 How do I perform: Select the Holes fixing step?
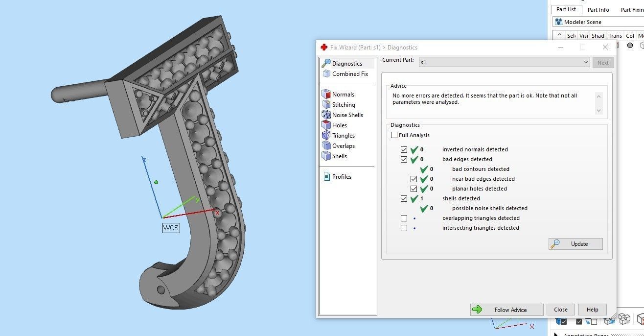pos(335,125)
